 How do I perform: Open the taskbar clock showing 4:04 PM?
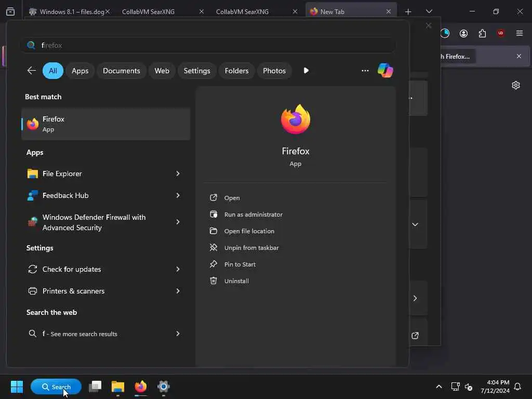[495, 387]
